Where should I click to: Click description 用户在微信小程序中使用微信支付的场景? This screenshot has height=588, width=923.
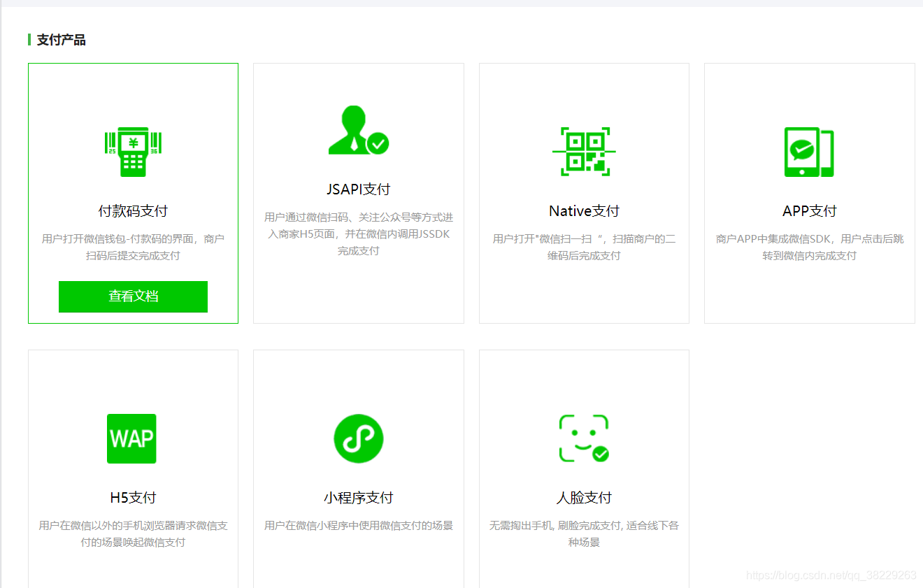click(x=359, y=526)
